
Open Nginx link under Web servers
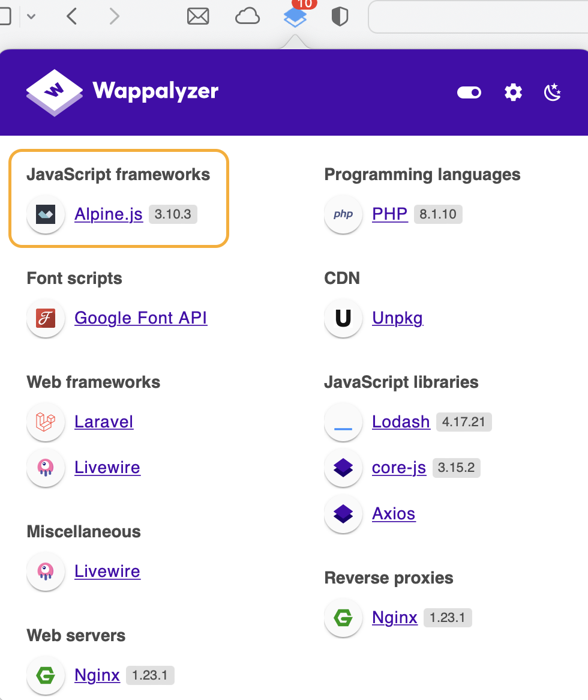pyautogui.click(x=97, y=675)
